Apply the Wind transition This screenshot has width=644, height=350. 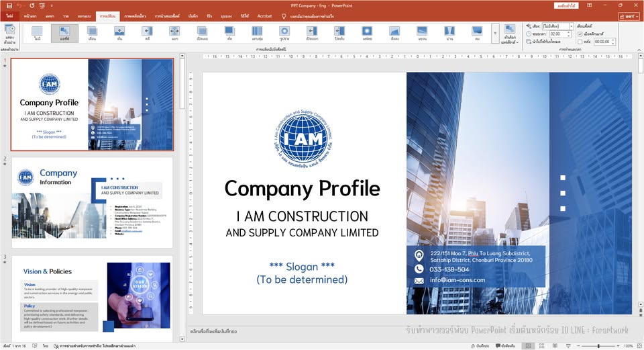tap(477, 33)
